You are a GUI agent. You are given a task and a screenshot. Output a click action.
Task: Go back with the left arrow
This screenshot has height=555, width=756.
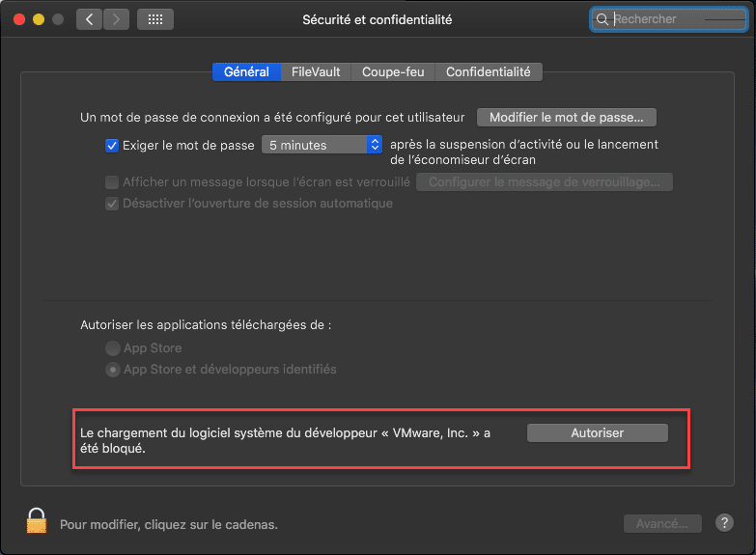89,19
